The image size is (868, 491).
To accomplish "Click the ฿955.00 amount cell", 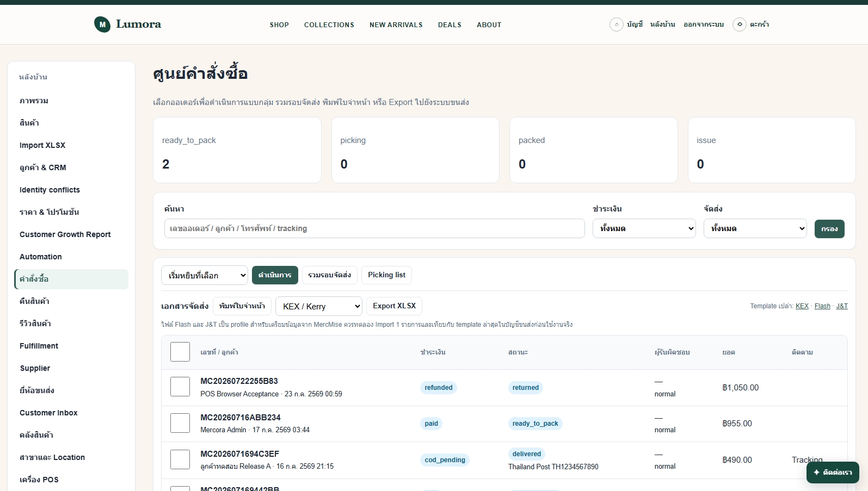I will (737, 424).
